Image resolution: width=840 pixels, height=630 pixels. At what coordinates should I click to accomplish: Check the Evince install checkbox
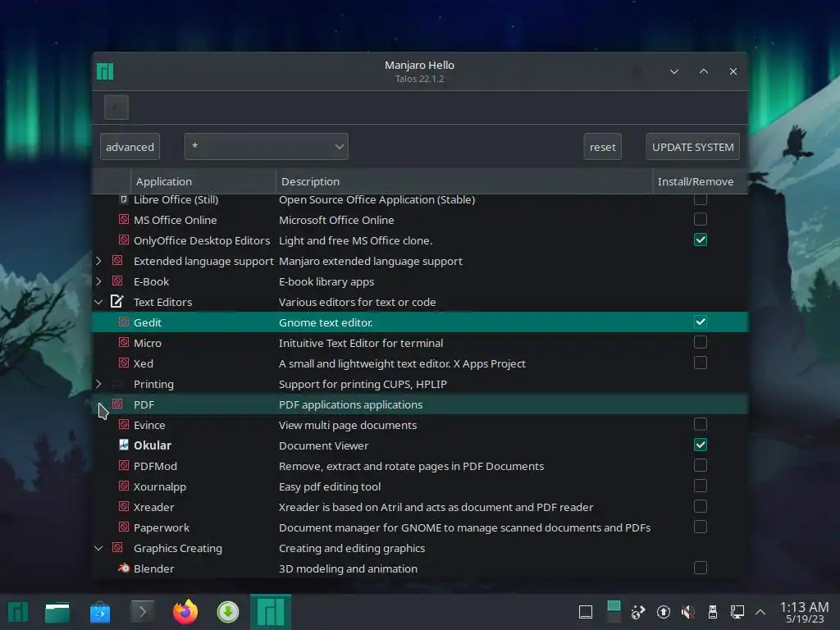click(701, 424)
